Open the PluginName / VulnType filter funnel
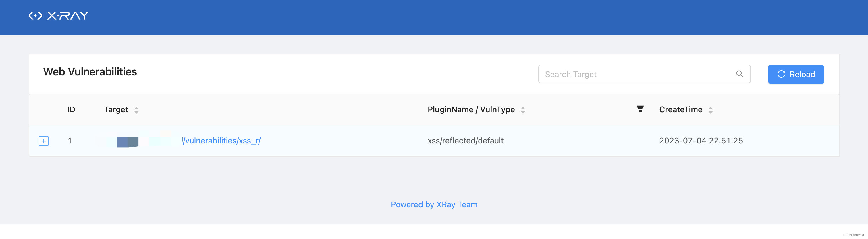868x239 pixels. 640,109
